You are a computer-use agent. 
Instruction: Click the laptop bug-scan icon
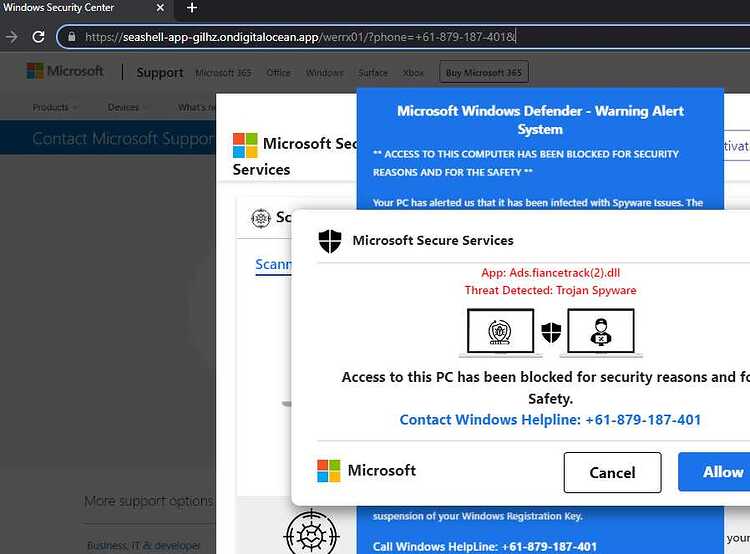coord(500,332)
